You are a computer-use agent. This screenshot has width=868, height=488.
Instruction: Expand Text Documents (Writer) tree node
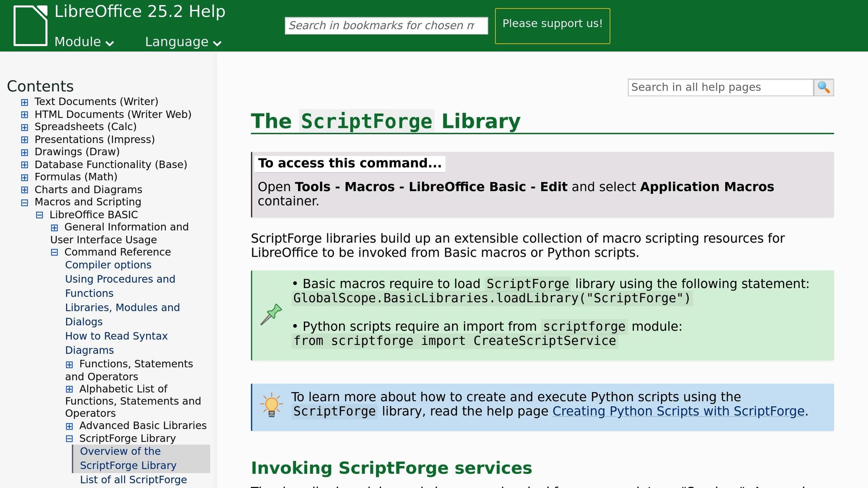(x=25, y=102)
